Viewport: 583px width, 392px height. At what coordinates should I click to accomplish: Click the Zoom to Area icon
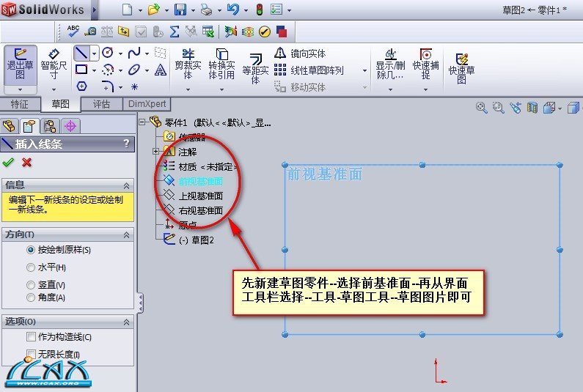click(x=498, y=108)
